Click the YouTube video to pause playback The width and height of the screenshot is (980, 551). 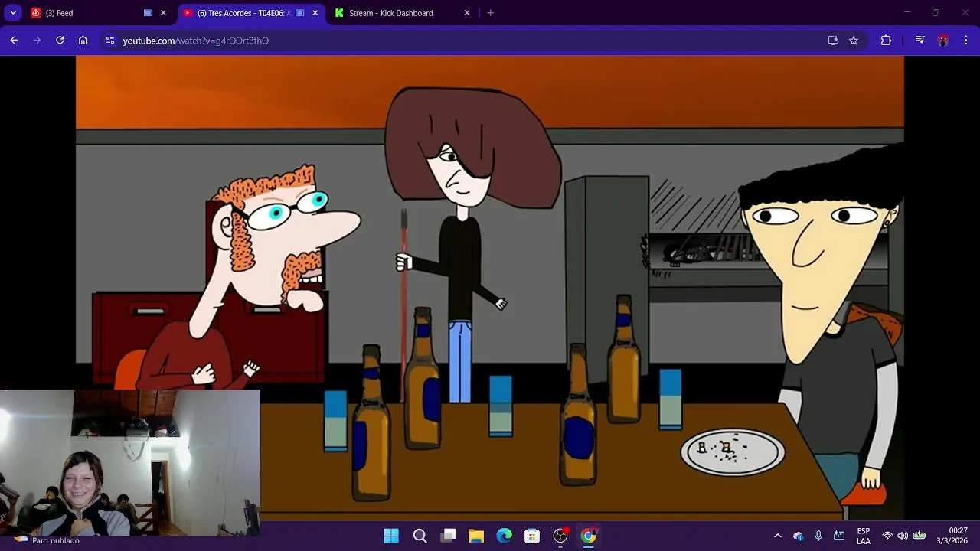490,288
